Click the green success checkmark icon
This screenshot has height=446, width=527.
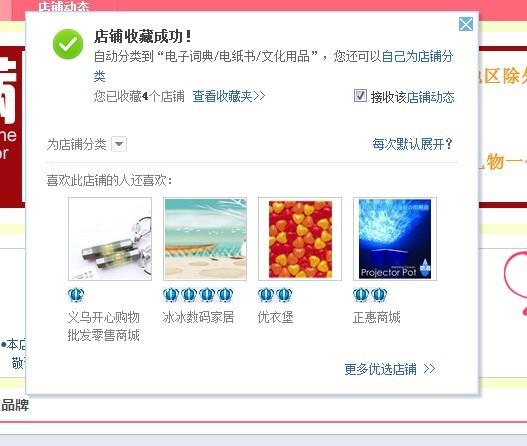click(x=68, y=44)
